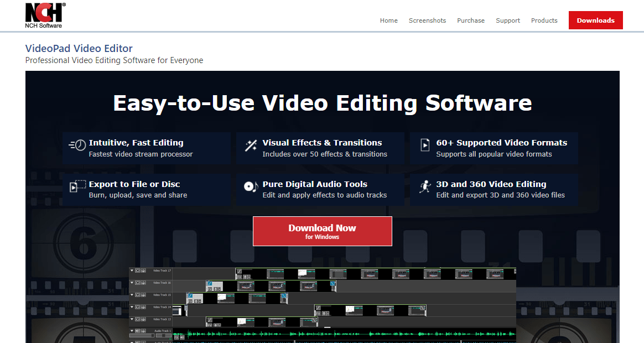The height and width of the screenshot is (343, 644).
Task: Click the blue transition icon starting Video Track 15's clip
Action: pyautogui.click(x=190, y=295)
